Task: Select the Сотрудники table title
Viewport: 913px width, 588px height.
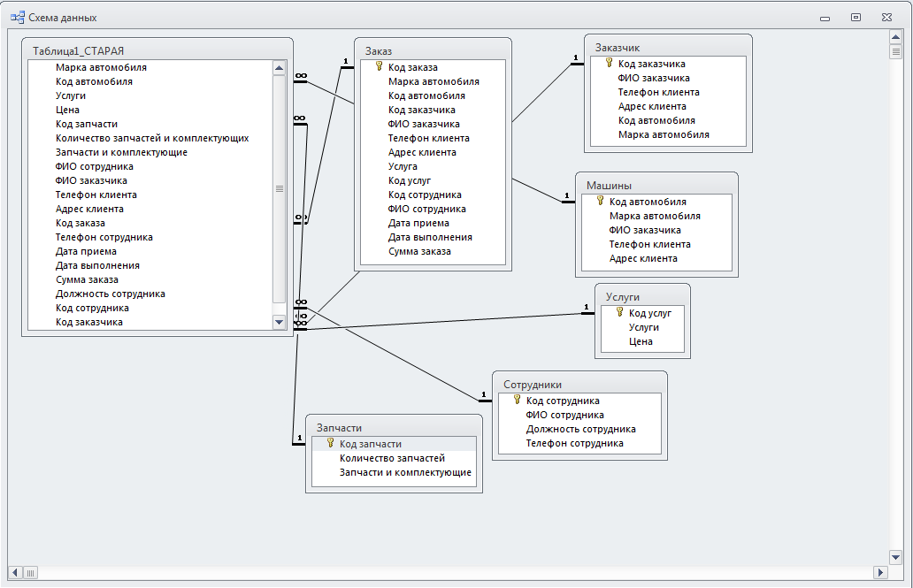Action: tap(533, 385)
